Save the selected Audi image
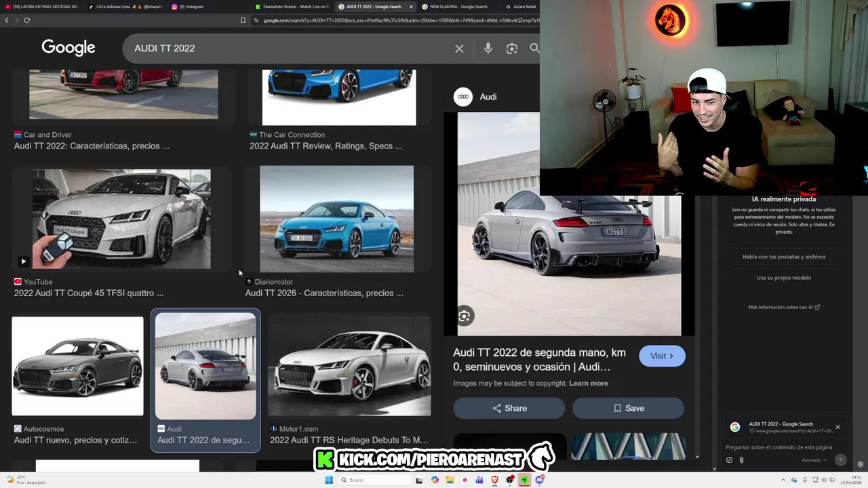The width and height of the screenshot is (868, 488). coord(629,408)
